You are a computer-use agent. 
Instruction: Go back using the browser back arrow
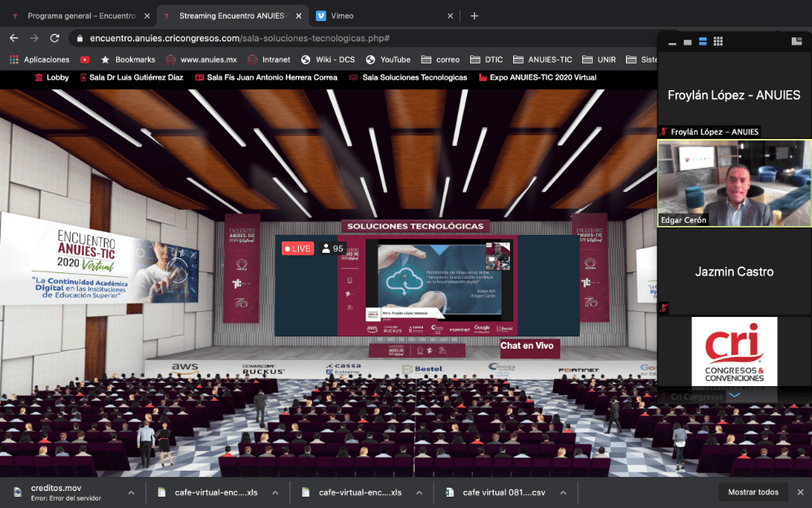pyautogui.click(x=13, y=38)
